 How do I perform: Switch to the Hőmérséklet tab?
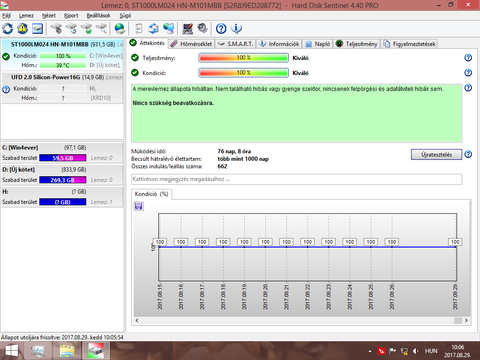click(x=191, y=44)
